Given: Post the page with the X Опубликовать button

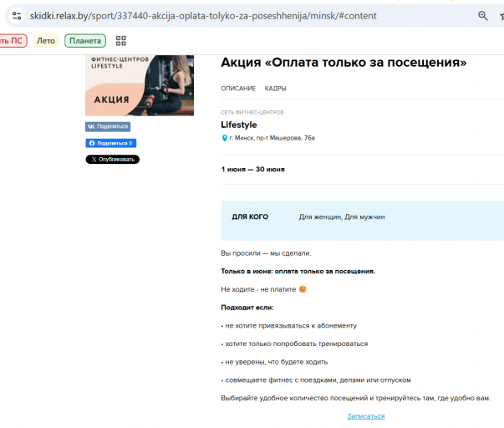Looking at the screenshot, I should pos(113,160).
